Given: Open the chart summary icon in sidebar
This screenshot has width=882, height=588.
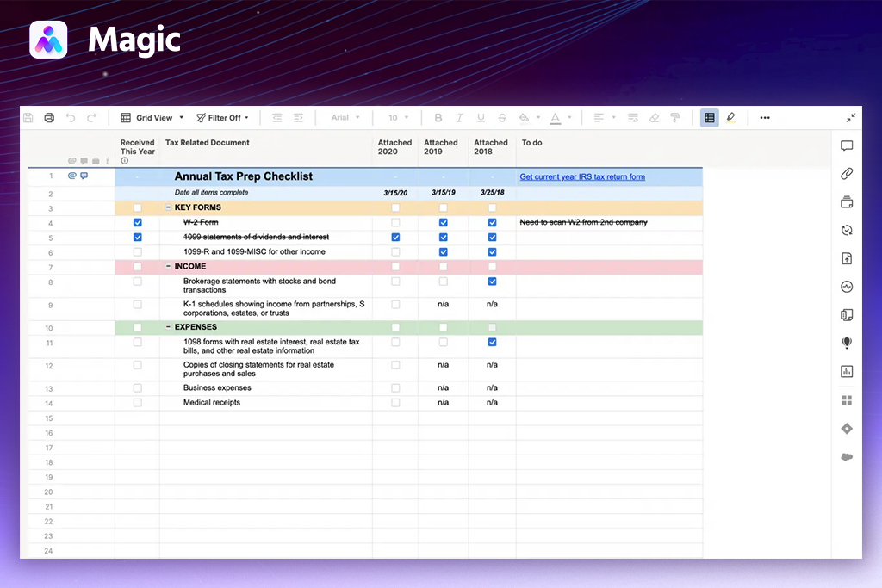Looking at the screenshot, I should click(x=847, y=372).
